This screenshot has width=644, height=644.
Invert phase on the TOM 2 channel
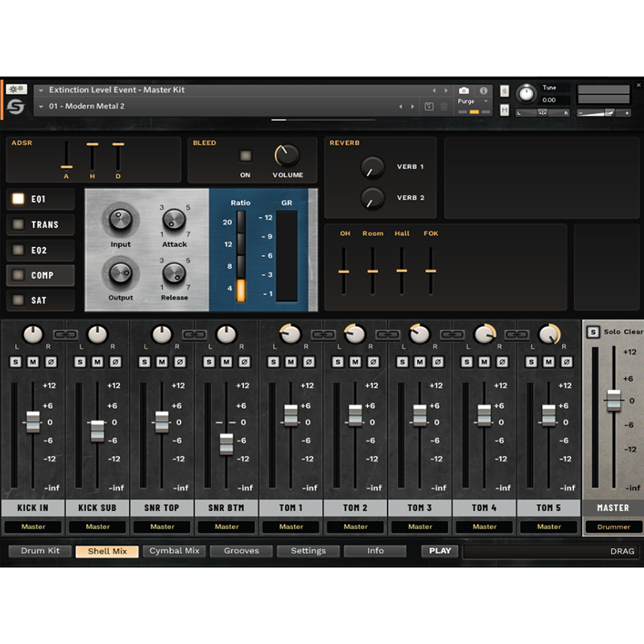tap(374, 361)
